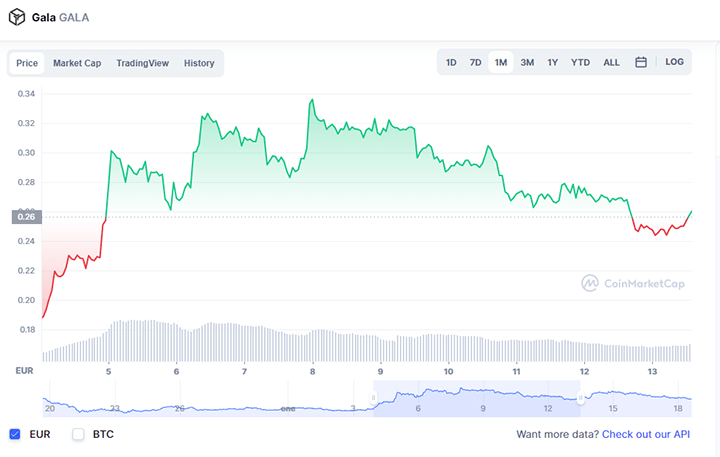The height and width of the screenshot is (457, 720).
Task: Open the Market Cap tab
Action: [x=77, y=63]
